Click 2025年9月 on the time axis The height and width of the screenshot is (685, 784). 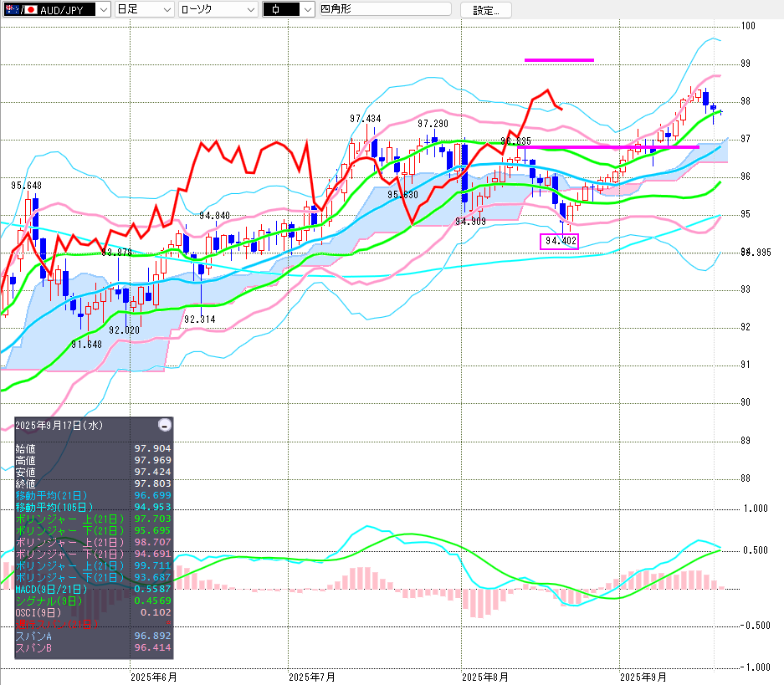(x=643, y=675)
